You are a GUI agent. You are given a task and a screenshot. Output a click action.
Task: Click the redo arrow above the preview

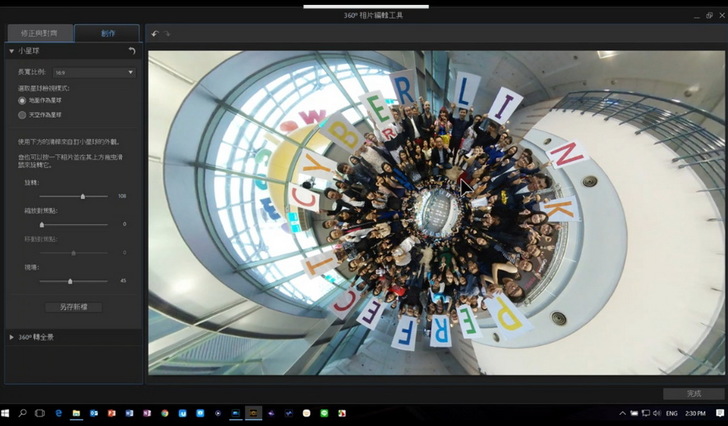click(x=167, y=34)
